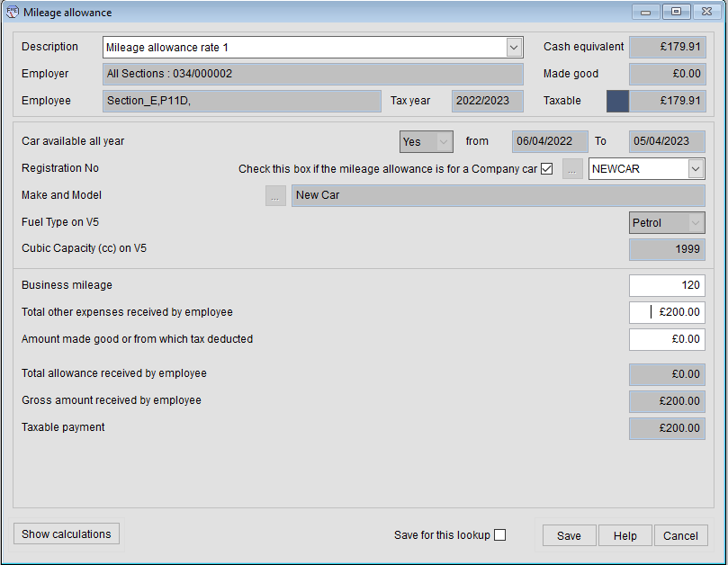Maximize the Mileage allowance window
Viewport: 728px width, 565px height.
click(x=677, y=12)
